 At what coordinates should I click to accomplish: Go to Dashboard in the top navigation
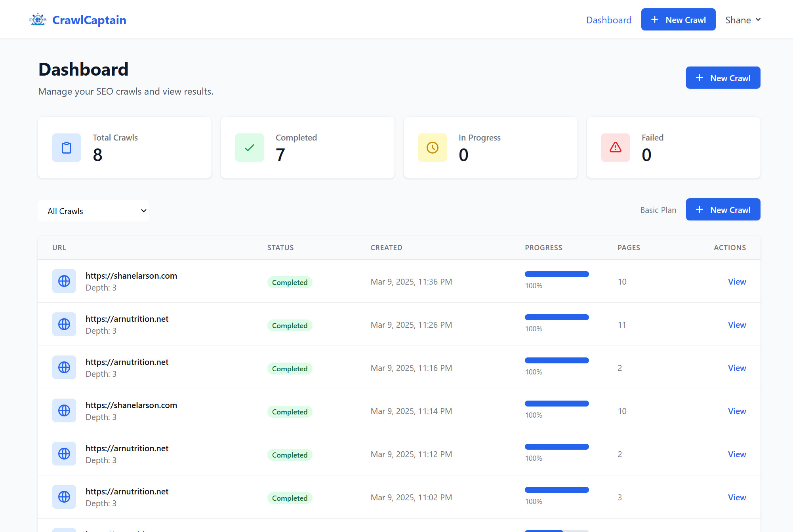coord(609,20)
